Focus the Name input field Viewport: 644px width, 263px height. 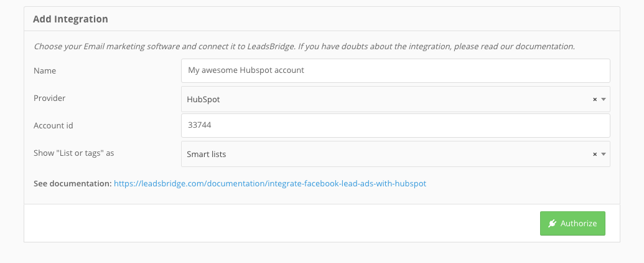tap(396, 70)
